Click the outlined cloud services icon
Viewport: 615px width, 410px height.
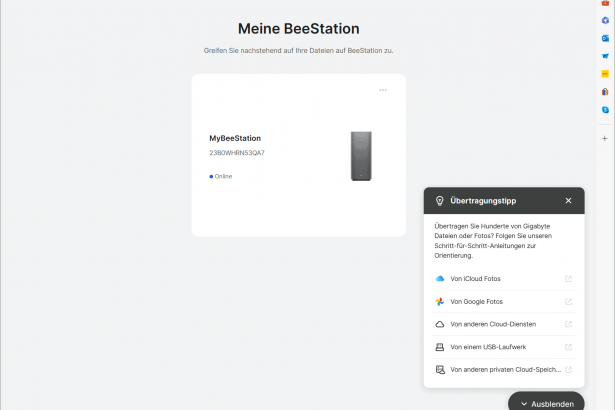tap(440, 324)
